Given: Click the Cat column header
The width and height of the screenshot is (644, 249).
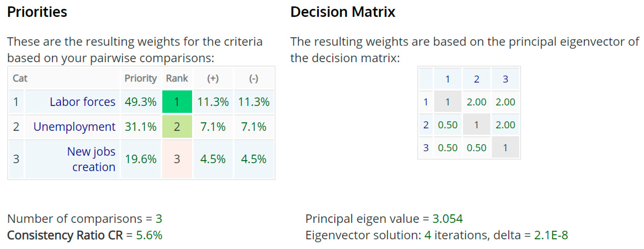Looking at the screenshot, I should (x=20, y=78).
